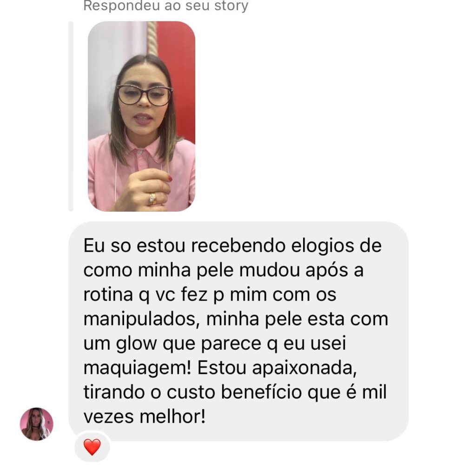Tap the 'Respondeu ao seu story' label
Screen dimensions: 476x473
[166, 6]
